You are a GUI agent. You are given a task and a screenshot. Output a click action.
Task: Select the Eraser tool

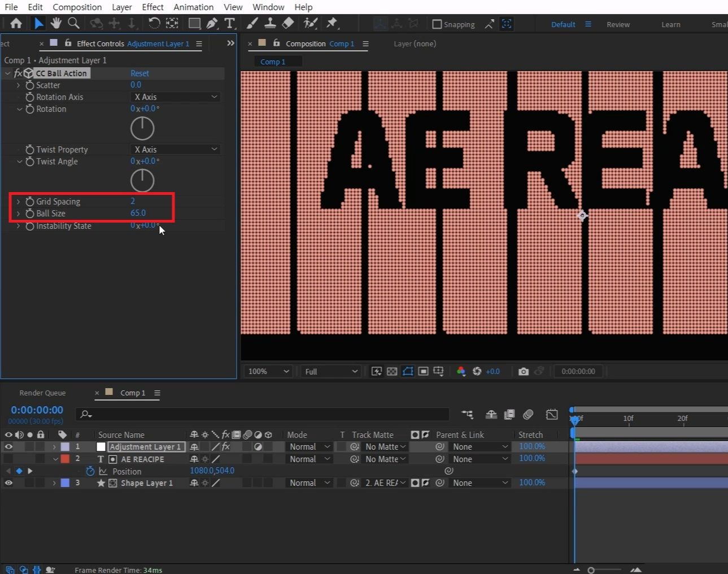tap(288, 23)
